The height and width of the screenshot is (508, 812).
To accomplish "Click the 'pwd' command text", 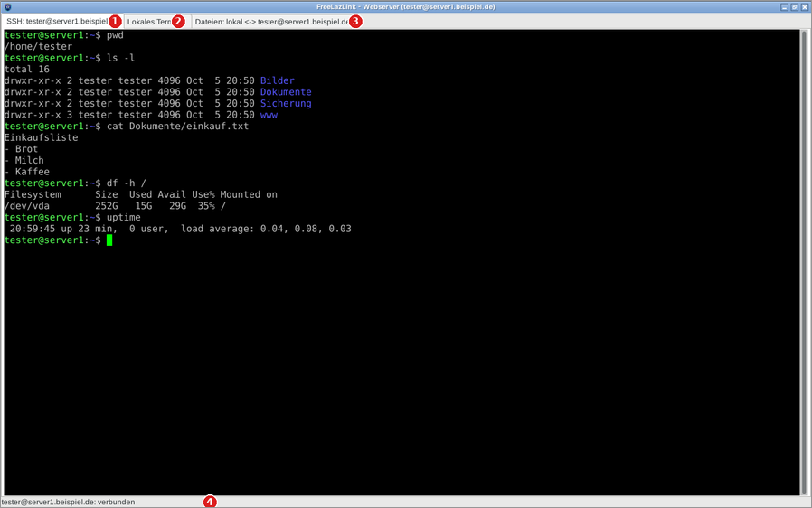I will (115, 34).
